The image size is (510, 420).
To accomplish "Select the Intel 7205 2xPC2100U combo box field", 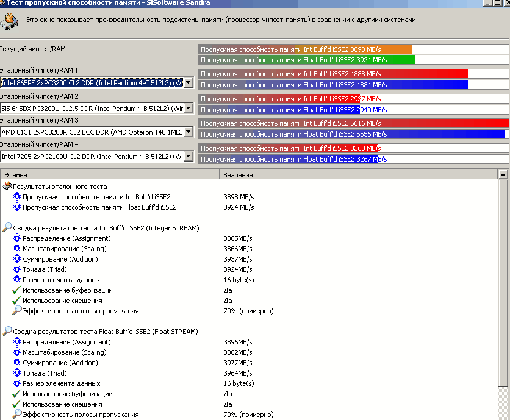I will (96, 157).
